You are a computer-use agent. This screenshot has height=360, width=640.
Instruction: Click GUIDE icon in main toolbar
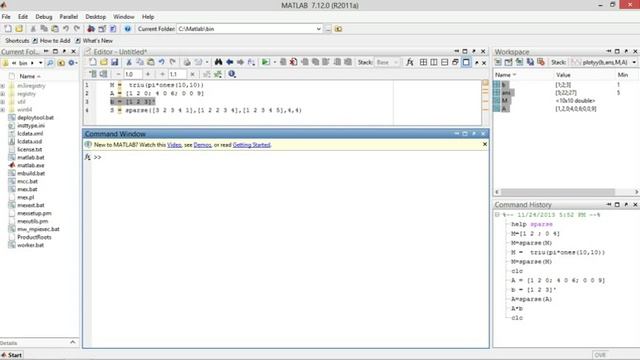102,29
